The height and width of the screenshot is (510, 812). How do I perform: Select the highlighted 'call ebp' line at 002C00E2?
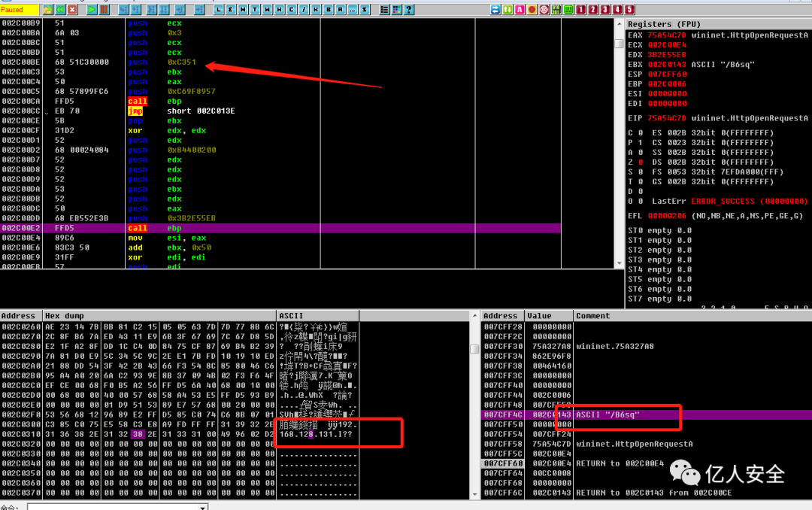point(280,228)
